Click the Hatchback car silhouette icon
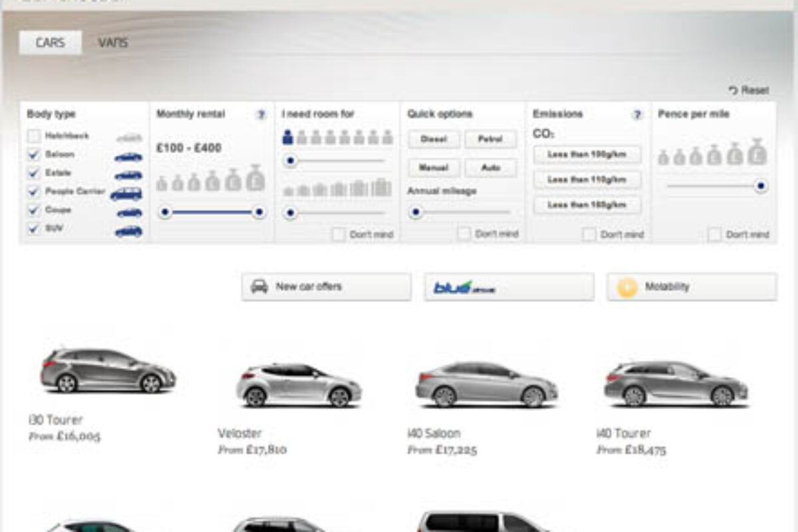This screenshot has height=532, width=798. pyautogui.click(x=129, y=138)
